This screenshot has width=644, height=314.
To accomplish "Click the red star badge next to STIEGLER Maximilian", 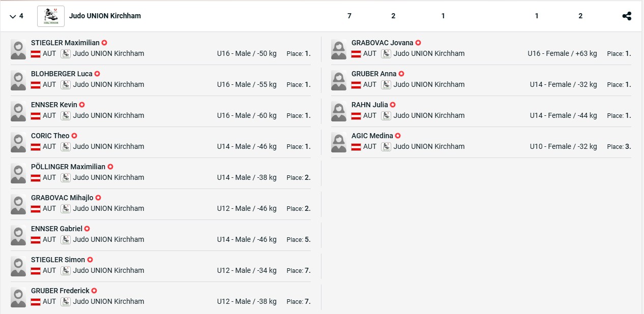I will (x=104, y=43).
